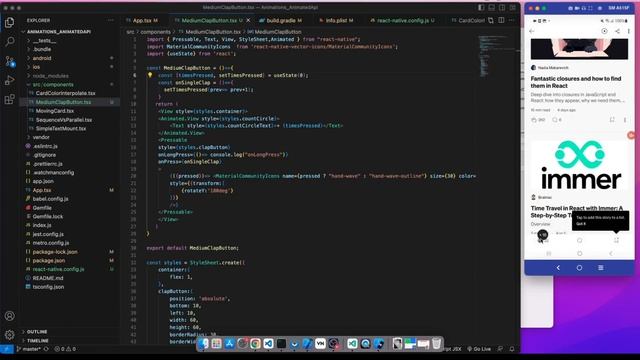Open Launchpad from the dock
Viewport: 640px width, 360px height.
216,344
